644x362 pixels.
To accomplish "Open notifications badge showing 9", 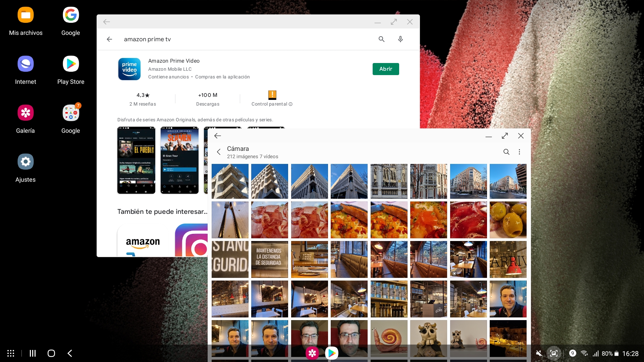I will pyautogui.click(x=573, y=353).
